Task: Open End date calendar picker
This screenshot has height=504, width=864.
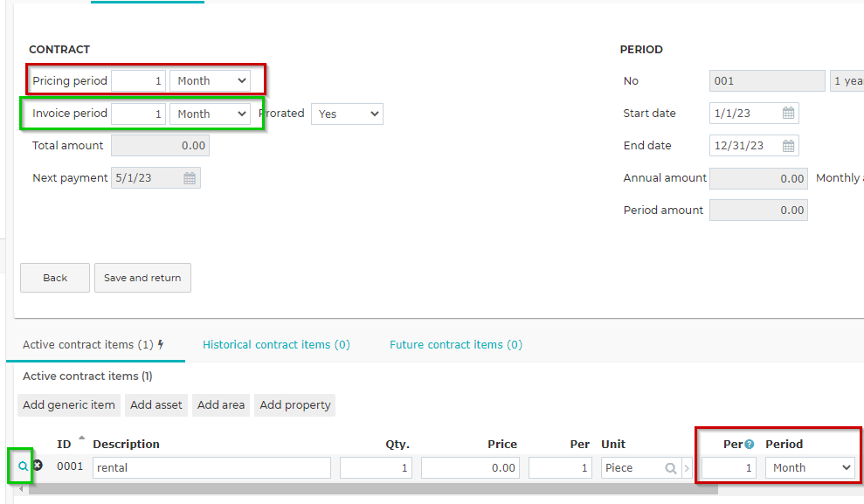Action: point(789,145)
